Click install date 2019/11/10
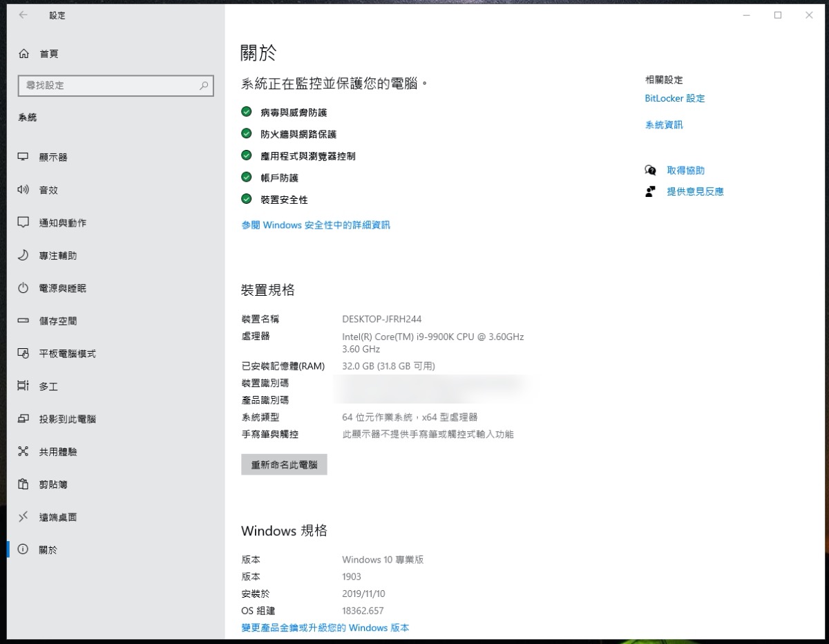 pos(363,594)
